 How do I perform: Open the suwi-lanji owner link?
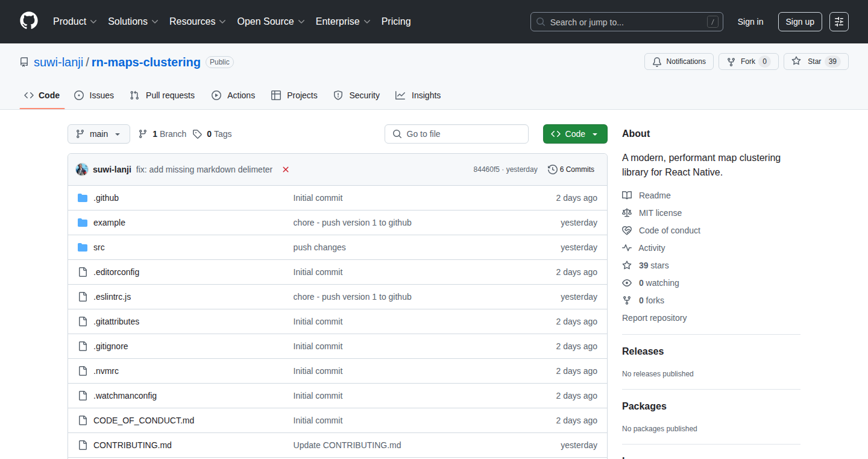pyautogui.click(x=59, y=62)
